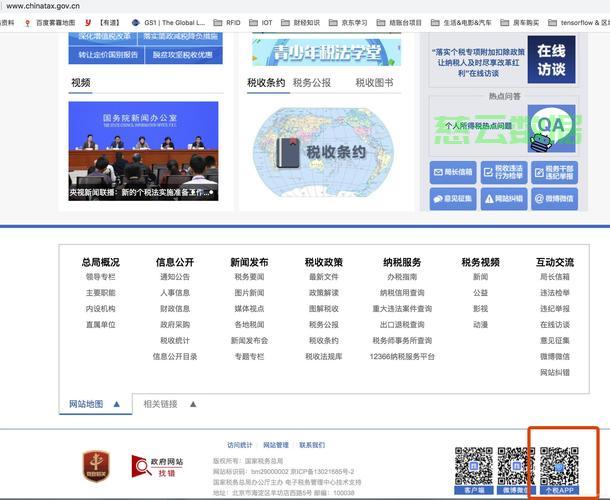Click the 网站纠错 icon button

[x=503, y=198]
